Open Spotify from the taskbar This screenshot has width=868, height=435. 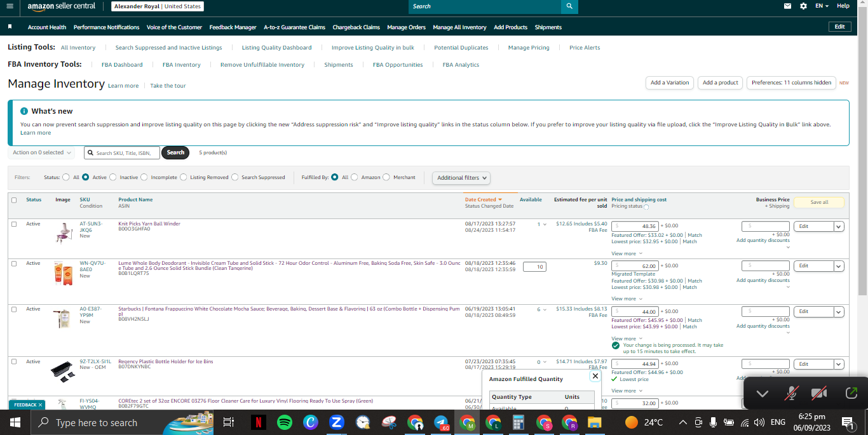coord(284,422)
